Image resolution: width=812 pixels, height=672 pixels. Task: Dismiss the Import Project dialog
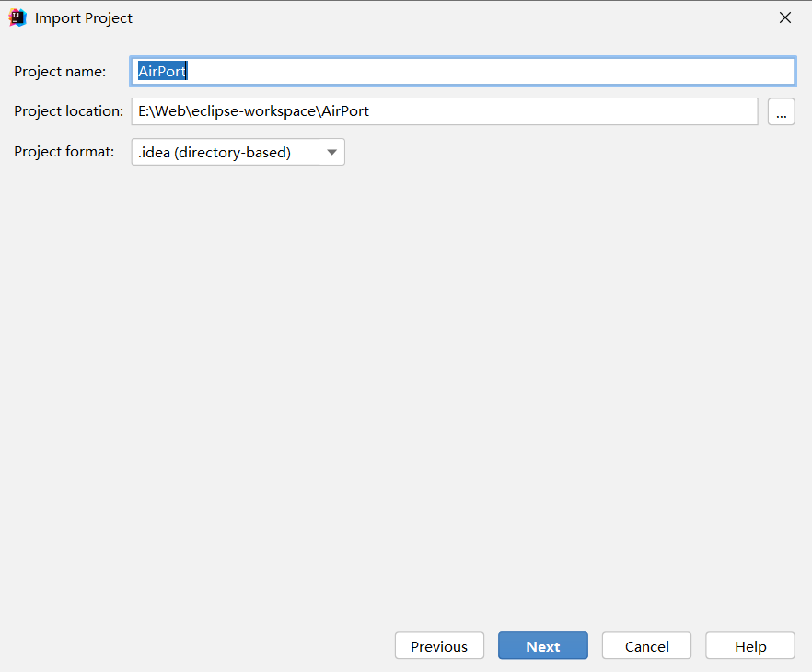[784, 17]
